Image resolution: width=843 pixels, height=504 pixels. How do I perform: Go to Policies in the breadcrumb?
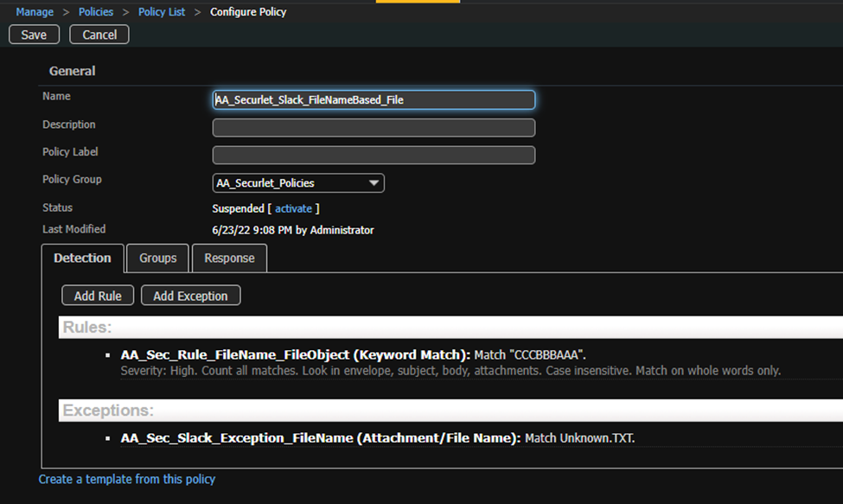pos(96,12)
